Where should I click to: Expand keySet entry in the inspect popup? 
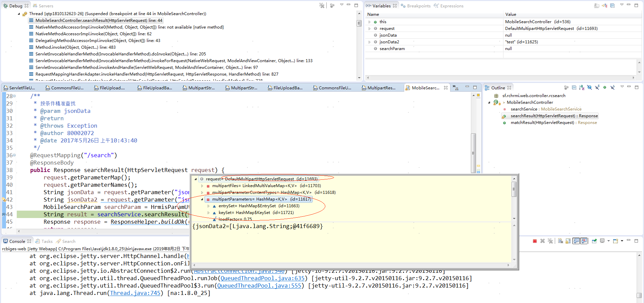tap(208, 213)
